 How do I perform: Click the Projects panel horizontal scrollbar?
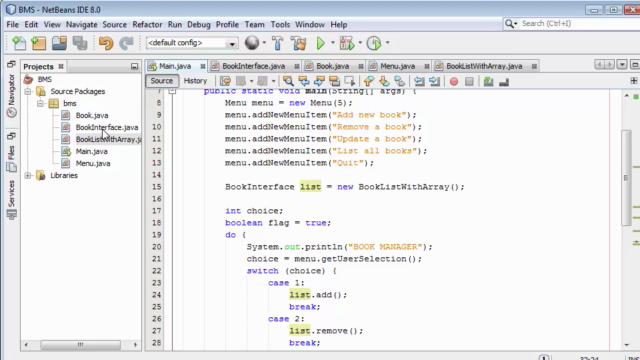tap(80, 345)
